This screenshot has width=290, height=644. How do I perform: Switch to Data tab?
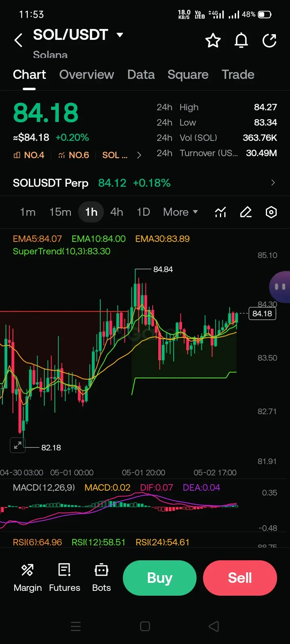(x=141, y=75)
